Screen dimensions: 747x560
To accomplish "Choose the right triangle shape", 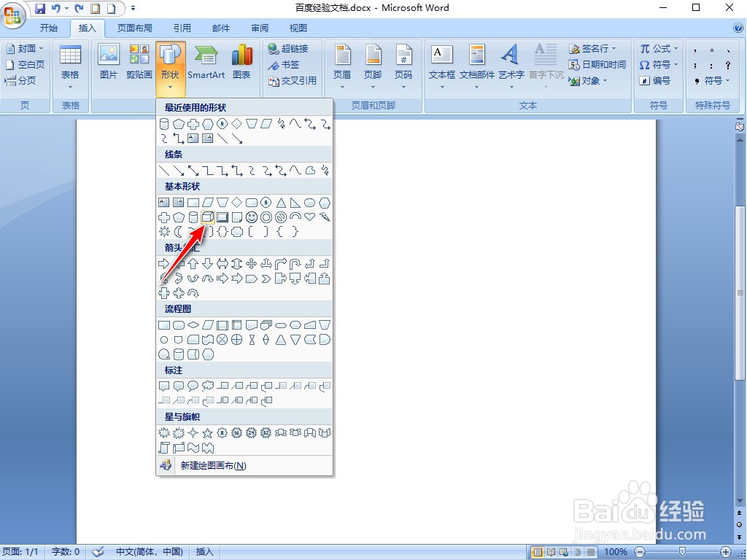I will (295, 203).
